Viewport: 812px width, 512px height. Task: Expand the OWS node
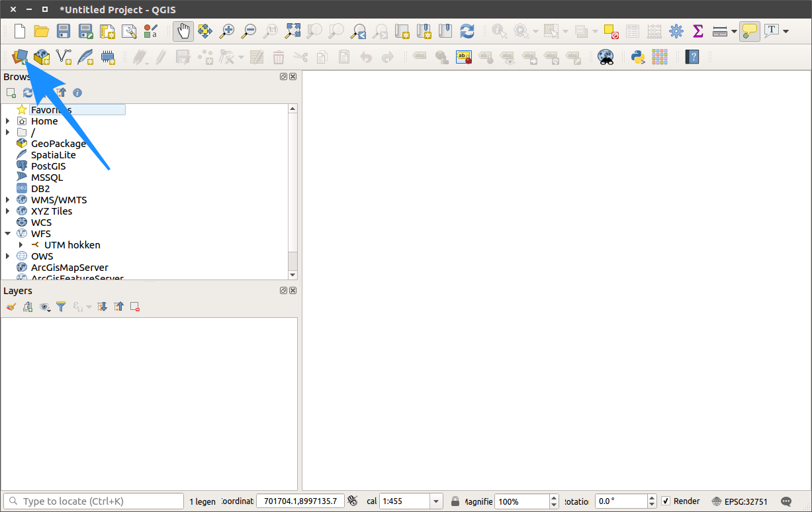click(7, 256)
